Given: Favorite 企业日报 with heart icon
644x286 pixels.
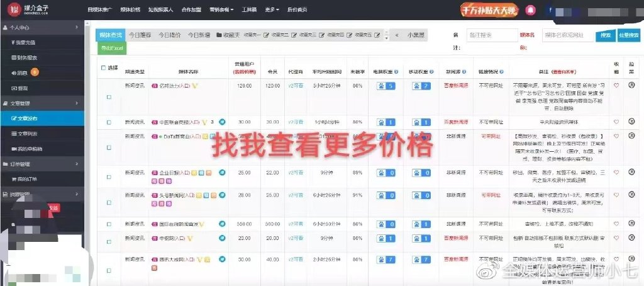Looking at the screenshot, I should coord(616,173).
